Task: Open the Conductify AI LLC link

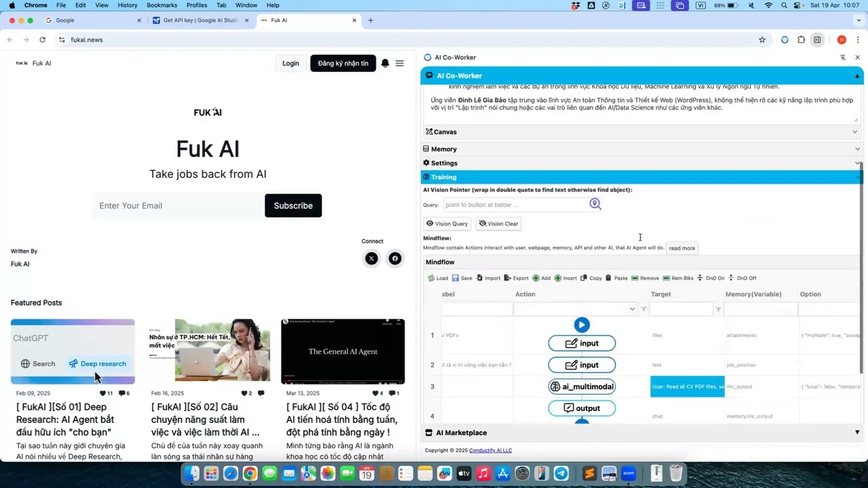Action: click(490, 451)
